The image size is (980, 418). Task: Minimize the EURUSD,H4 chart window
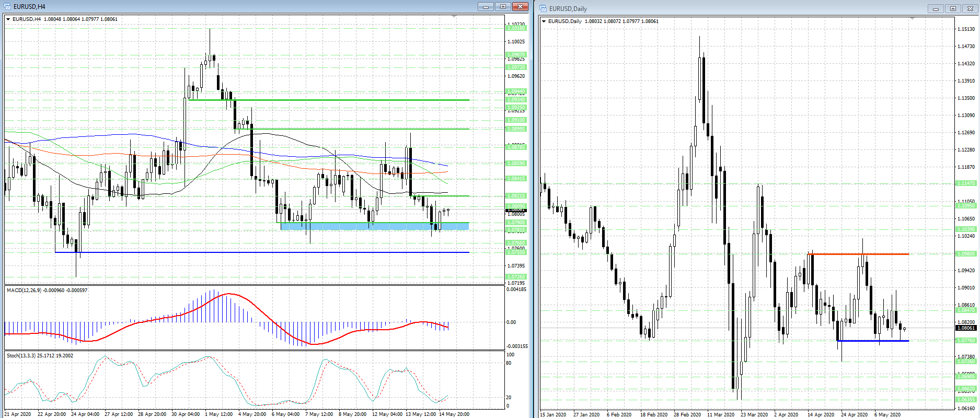click(486, 7)
